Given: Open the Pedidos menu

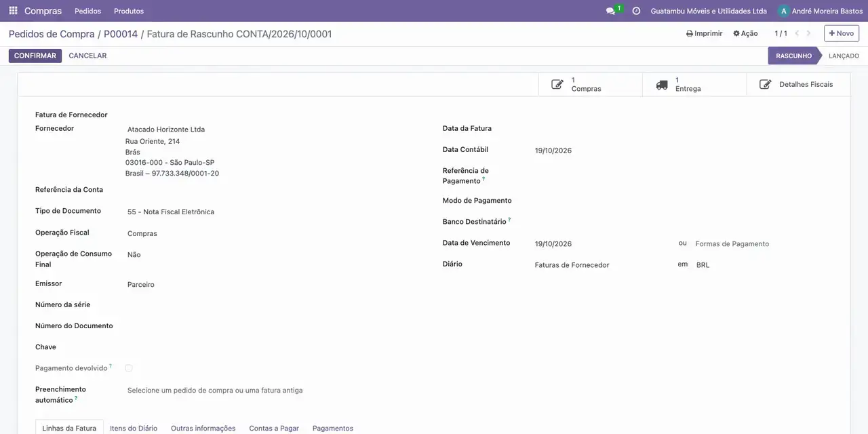Looking at the screenshot, I should (87, 11).
